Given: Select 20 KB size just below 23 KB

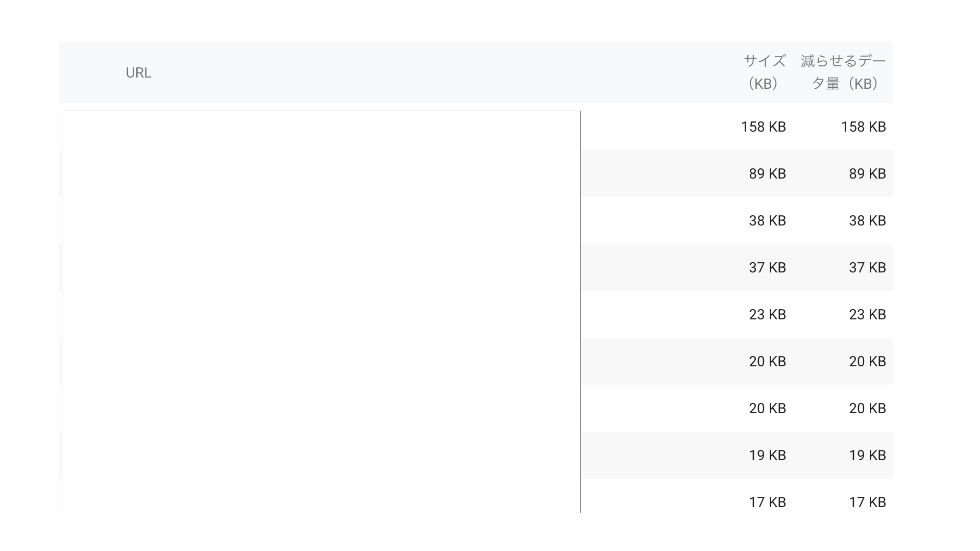Looking at the screenshot, I should [767, 362].
